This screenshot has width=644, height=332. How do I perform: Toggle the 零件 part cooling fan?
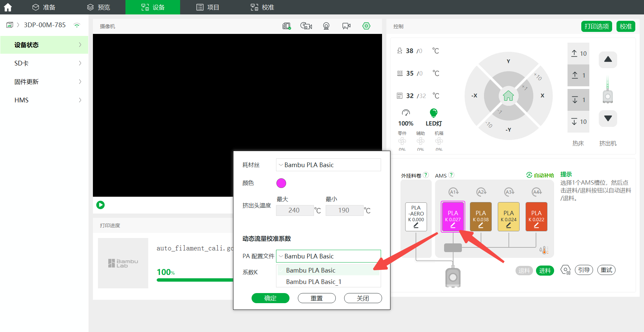tap(402, 141)
